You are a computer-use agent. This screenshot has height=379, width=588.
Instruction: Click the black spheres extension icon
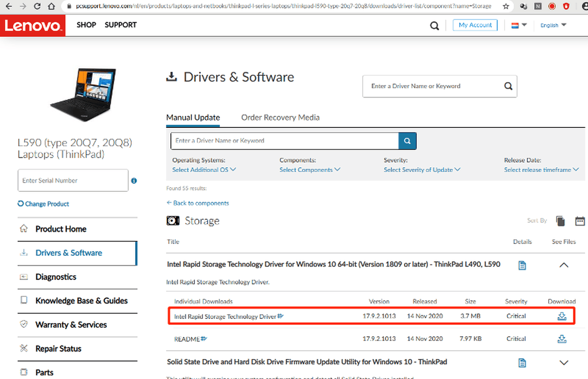click(524, 7)
